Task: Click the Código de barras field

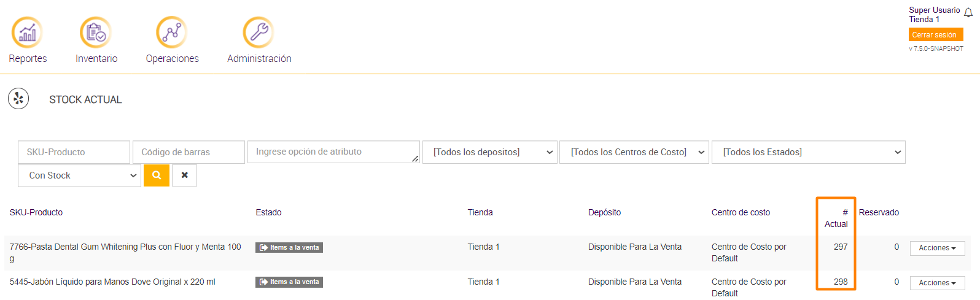Action: tap(189, 152)
